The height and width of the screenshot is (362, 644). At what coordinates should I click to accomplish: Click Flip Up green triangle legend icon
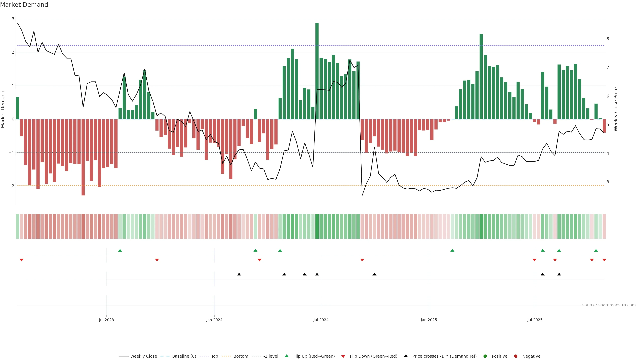click(287, 356)
